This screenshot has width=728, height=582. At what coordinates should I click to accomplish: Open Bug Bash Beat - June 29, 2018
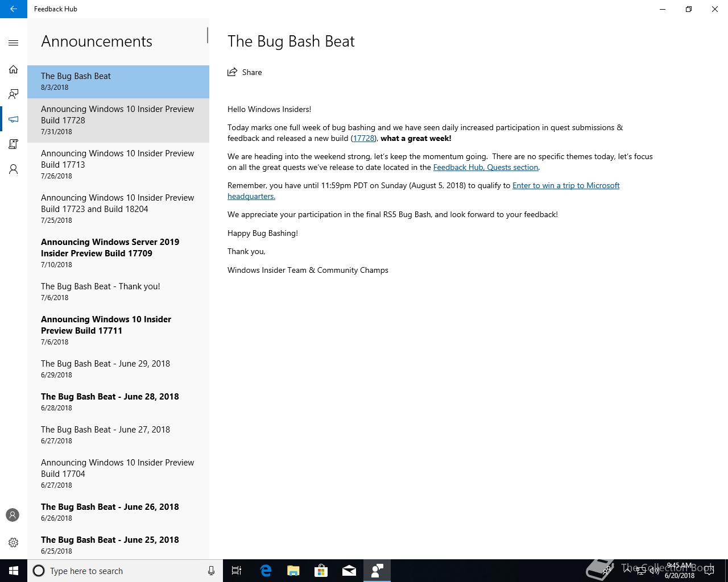(118, 369)
